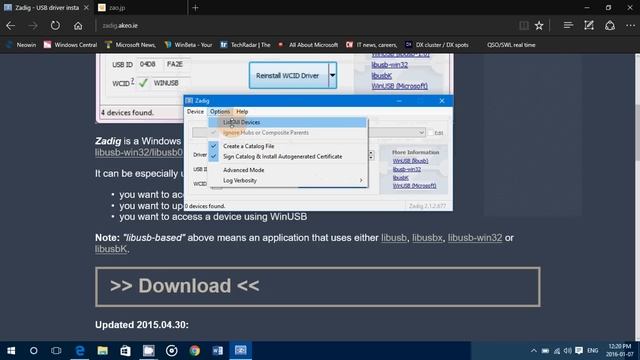Open the Windows Store taskbar icon
The height and width of the screenshot is (360, 640).
coord(125,351)
